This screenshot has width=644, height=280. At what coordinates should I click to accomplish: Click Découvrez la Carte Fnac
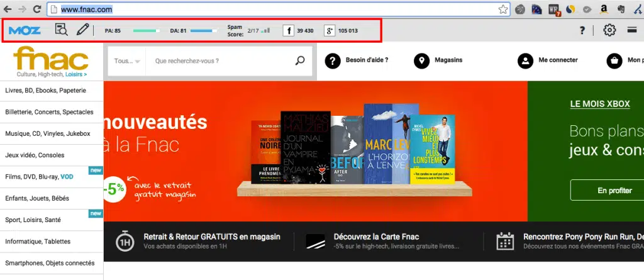(x=376, y=237)
